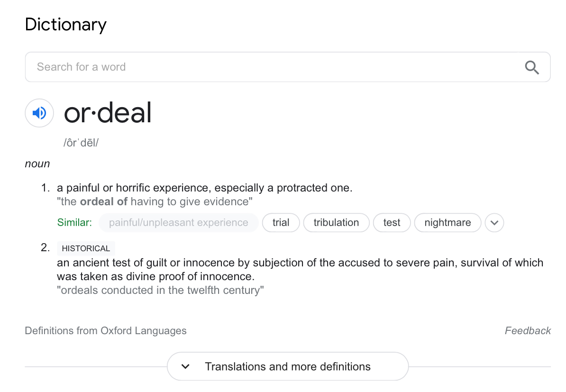Pick the "nightmare" synonym chip
Screen dimensions: 566x392
coord(447,223)
